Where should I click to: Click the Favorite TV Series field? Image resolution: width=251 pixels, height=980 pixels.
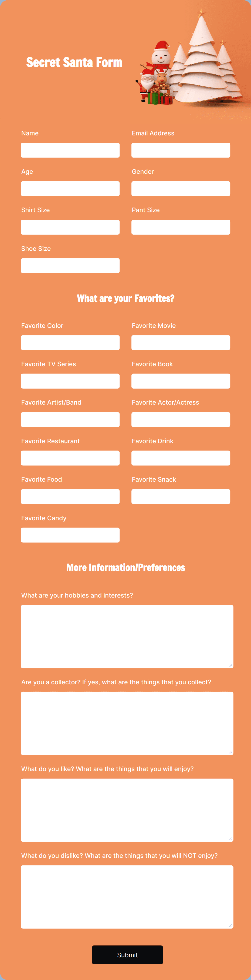coord(70,381)
